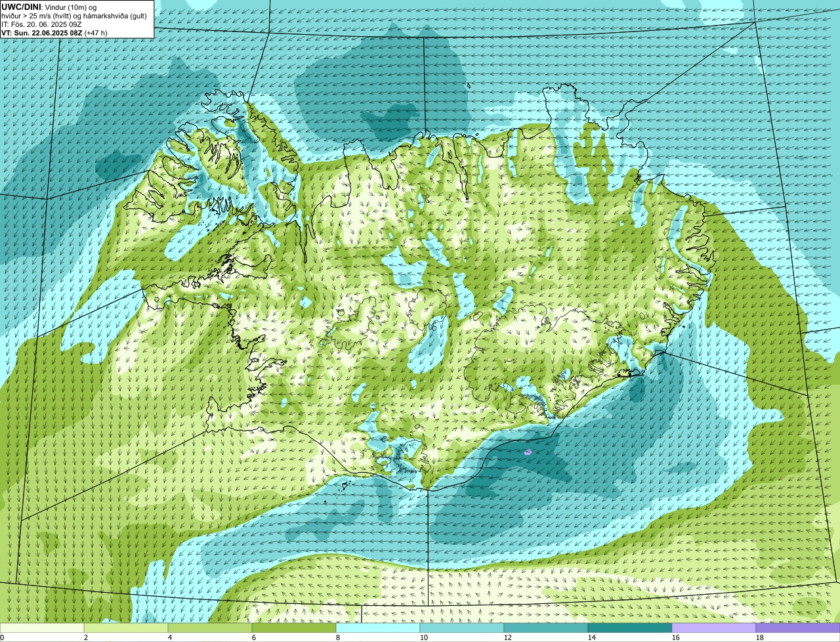Click the 4–6 m/s green legend segment

pyautogui.click(x=210, y=628)
